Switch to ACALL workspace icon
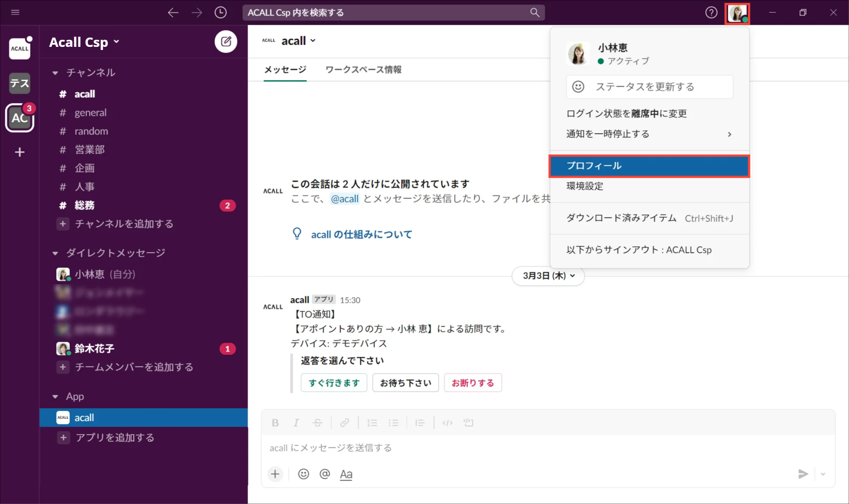The width and height of the screenshot is (849, 504). pos(19,48)
